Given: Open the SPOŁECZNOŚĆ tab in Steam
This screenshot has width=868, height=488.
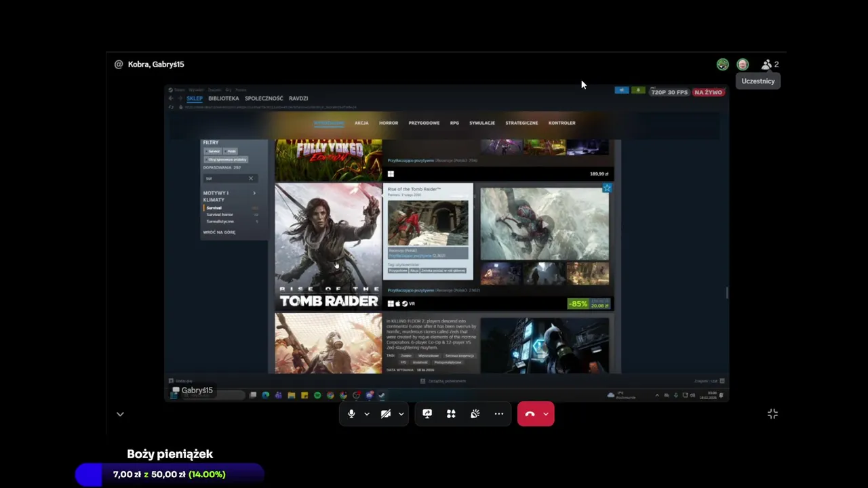Looking at the screenshot, I should coord(264,98).
